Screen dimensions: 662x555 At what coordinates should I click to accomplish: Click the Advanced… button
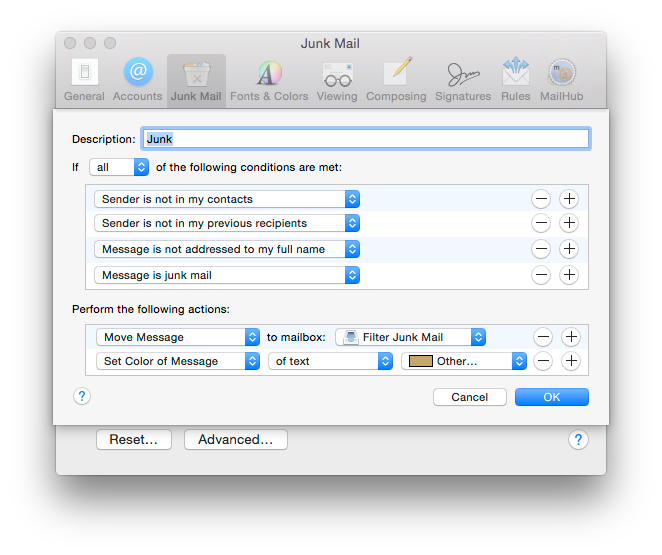(x=236, y=440)
